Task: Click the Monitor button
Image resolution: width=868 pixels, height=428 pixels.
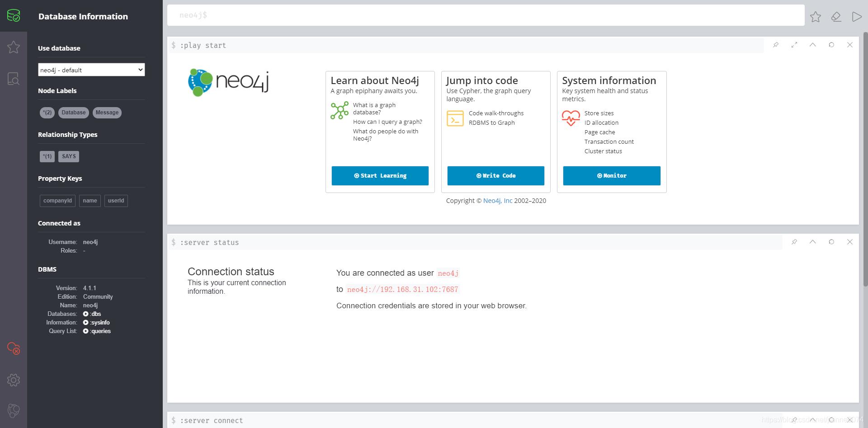Action: [x=612, y=176]
